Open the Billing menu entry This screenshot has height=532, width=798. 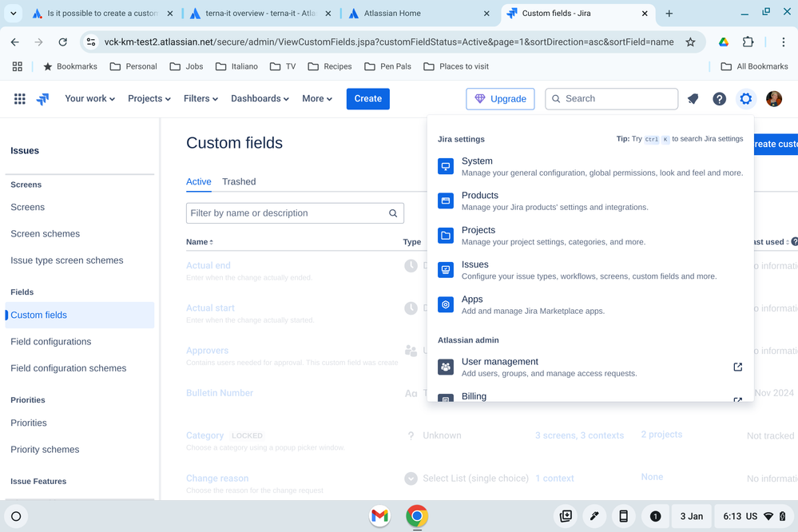(x=590, y=396)
